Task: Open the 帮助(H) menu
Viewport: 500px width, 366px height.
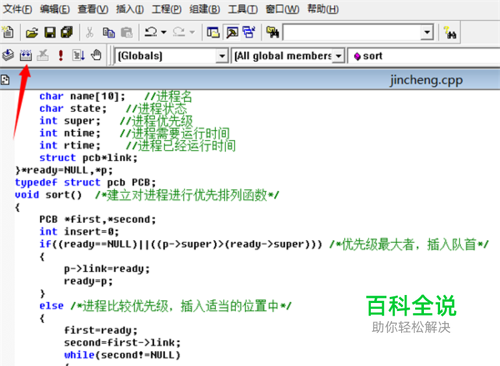Action: pyautogui.click(x=323, y=9)
